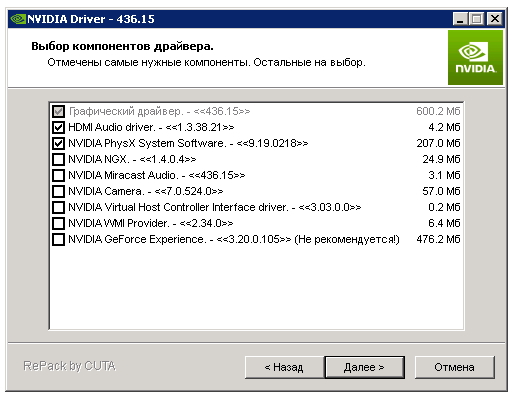
Task: Uncheck HDMI Audio driver checkbox
Action: (58, 127)
